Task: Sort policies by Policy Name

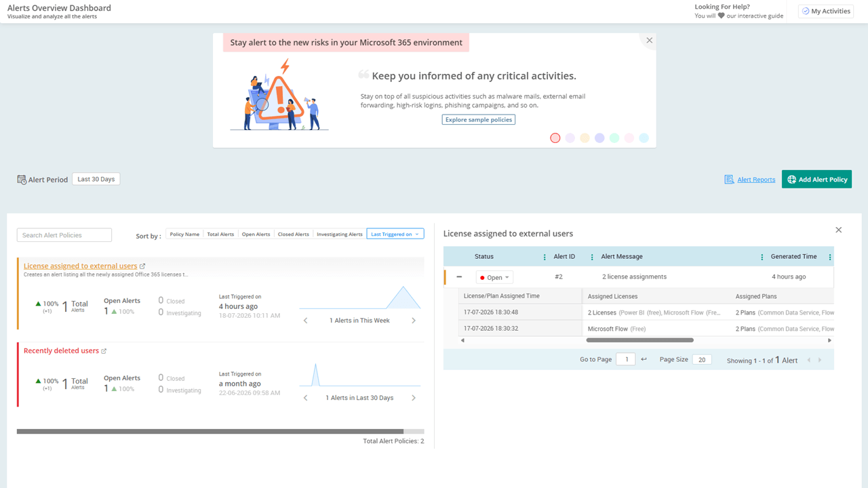Action: pyautogui.click(x=184, y=235)
